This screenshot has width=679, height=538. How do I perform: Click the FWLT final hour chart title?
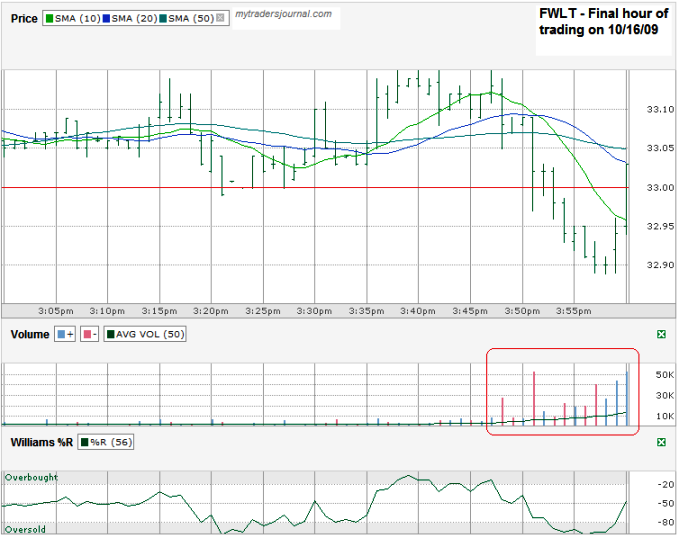(604, 22)
